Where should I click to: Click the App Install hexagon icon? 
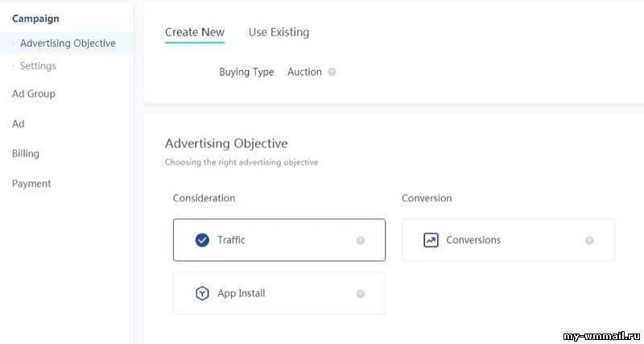202,293
